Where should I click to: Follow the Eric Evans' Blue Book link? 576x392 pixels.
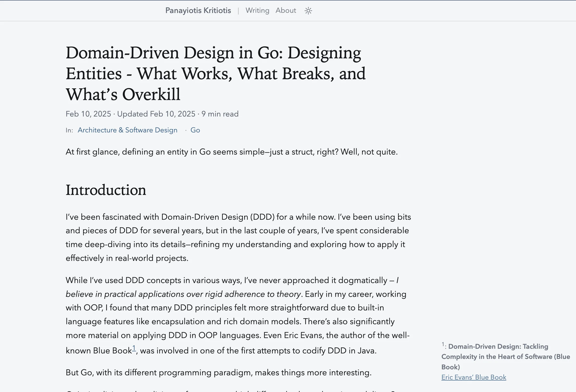pyautogui.click(x=473, y=377)
